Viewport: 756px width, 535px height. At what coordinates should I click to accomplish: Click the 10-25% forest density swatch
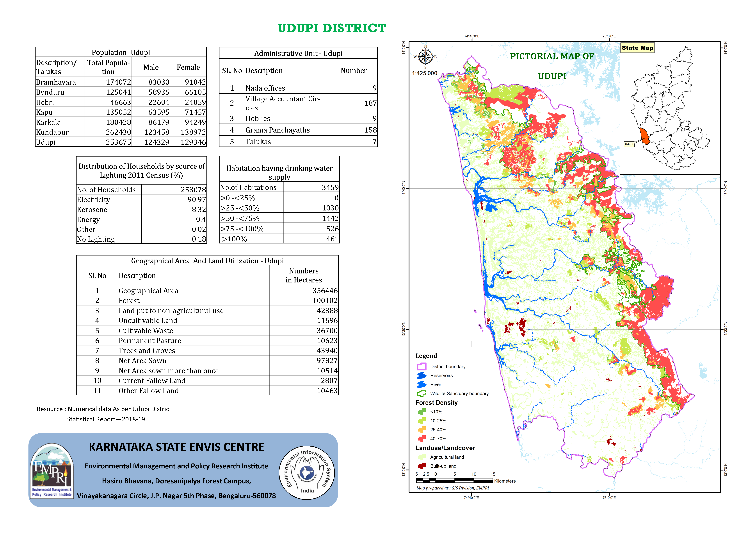click(422, 421)
